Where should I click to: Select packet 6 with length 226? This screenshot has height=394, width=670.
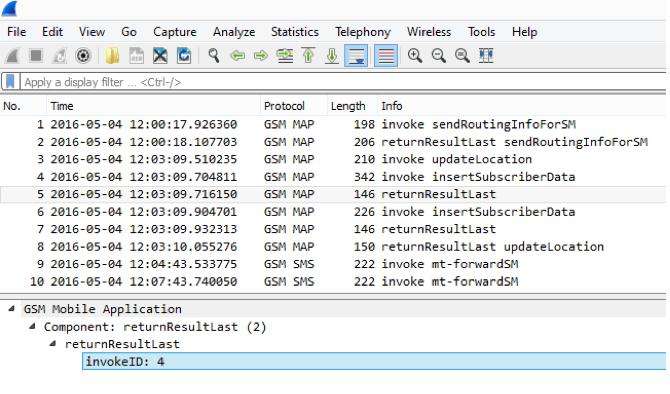point(333,212)
